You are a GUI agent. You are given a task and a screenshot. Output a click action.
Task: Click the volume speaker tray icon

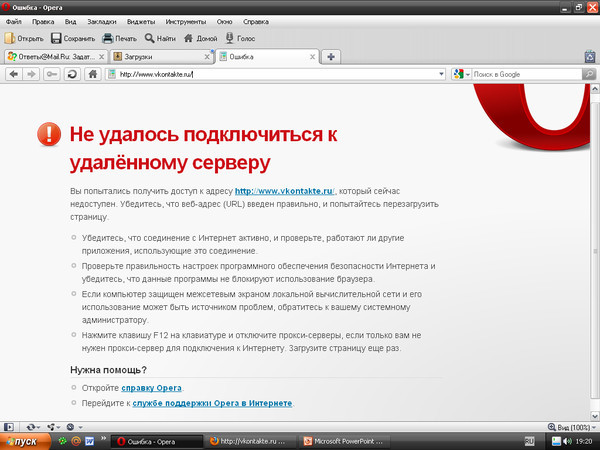click(567, 441)
